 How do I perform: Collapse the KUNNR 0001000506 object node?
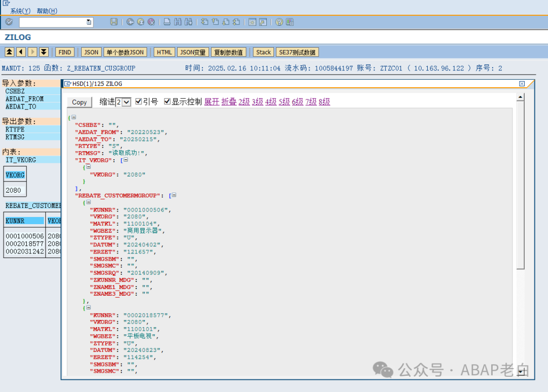pyautogui.click(x=88, y=202)
